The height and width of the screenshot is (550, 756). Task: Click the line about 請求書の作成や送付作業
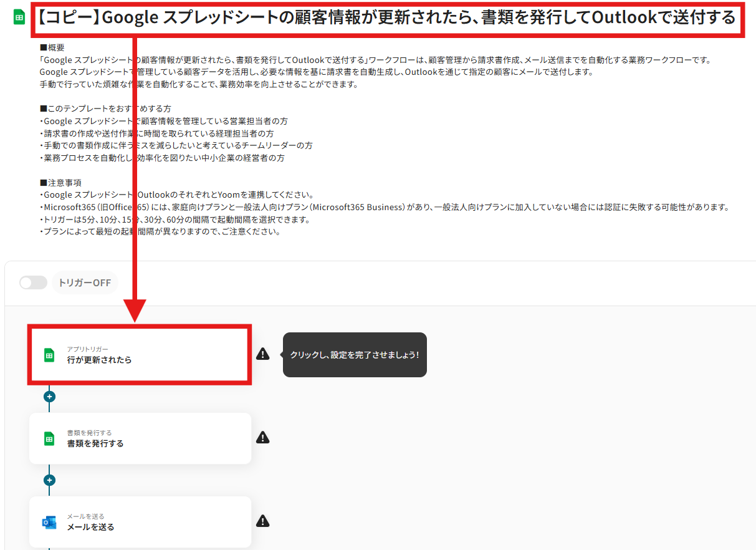tap(156, 133)
